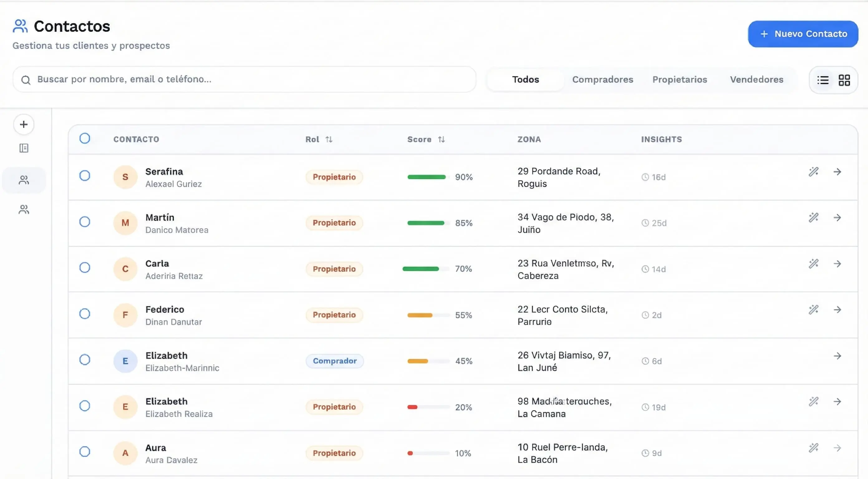This screenshot has height=479, width=868.
Task: Click the plus icon in the sidebar
Action: (23, 124)
